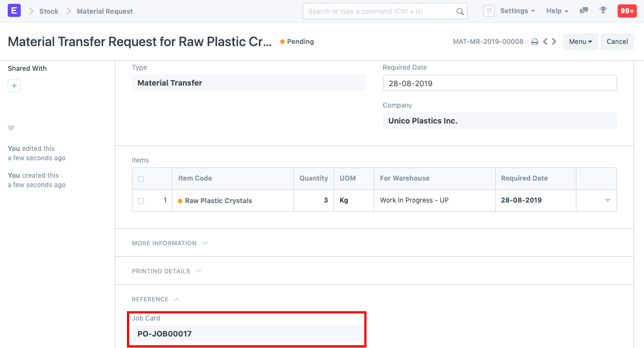Add a user under Shared With

[x=14, y=86]
